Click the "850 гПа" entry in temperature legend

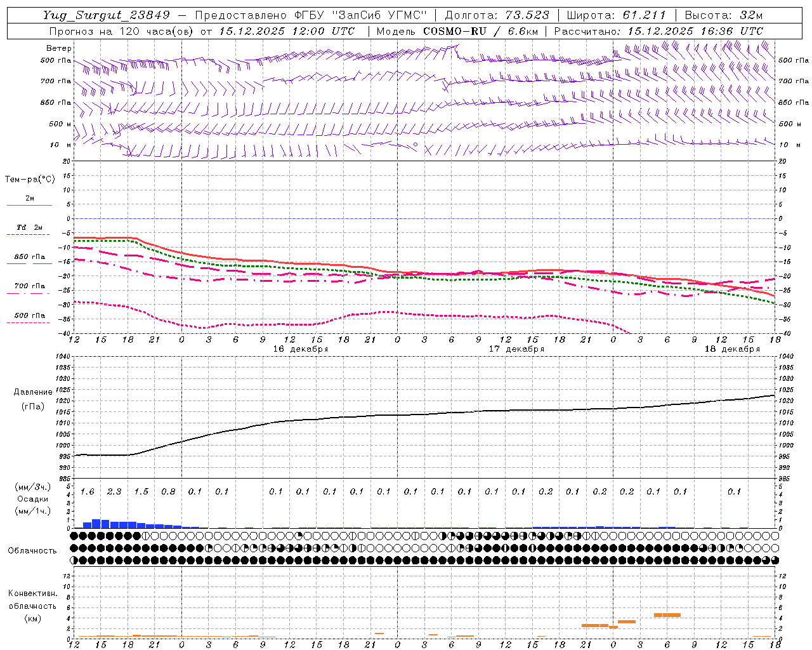pyautogui.click(x=30, y=257)
